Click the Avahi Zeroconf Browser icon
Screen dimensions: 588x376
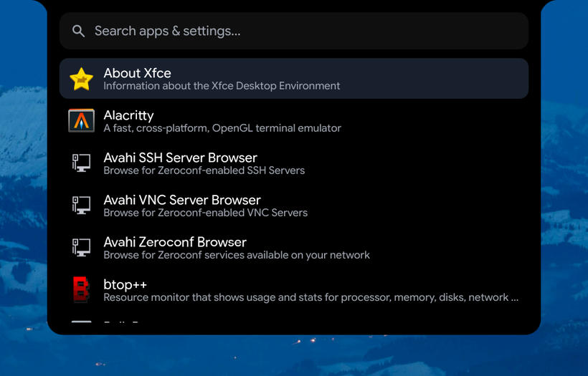81,248
